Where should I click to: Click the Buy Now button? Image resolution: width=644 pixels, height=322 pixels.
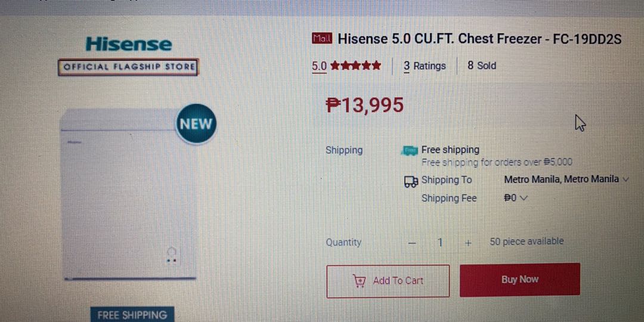pyautogui.click(x=519, y=280)
